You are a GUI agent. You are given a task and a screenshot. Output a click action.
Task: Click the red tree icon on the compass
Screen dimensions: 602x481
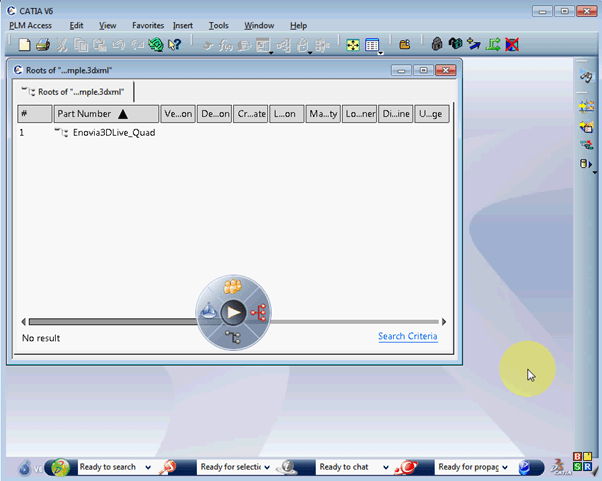point(258,312)
